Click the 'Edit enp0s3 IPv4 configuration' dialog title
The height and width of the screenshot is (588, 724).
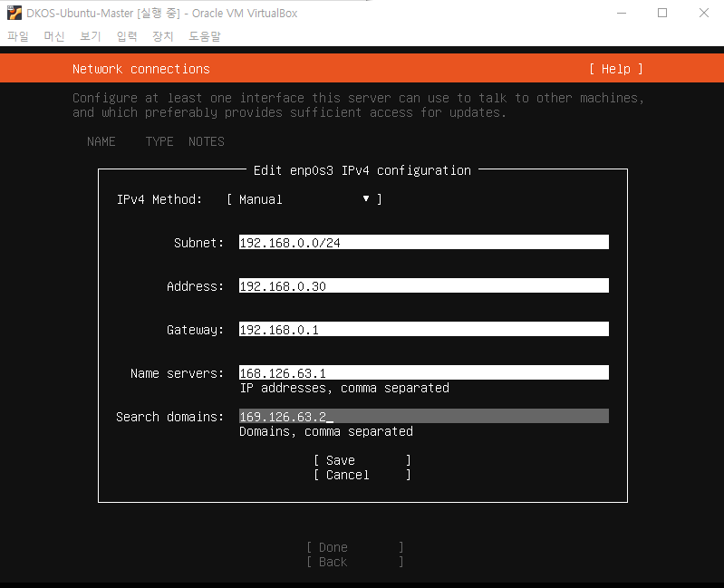pos(362,170)
